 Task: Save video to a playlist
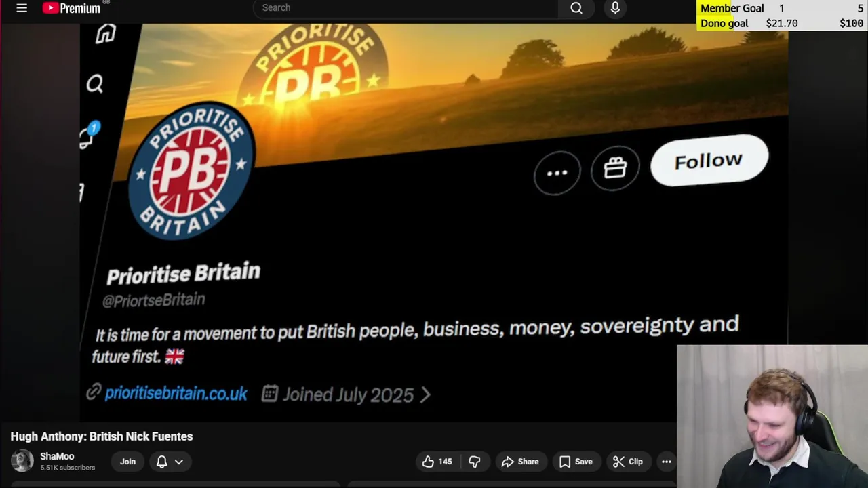(x=576, y=462)
